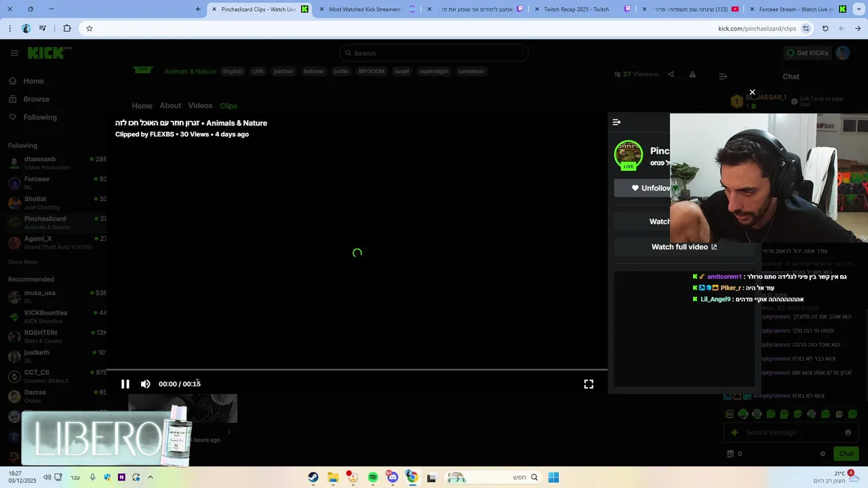Reload the page
868x488 pixels.
click(x=825, y=28)
